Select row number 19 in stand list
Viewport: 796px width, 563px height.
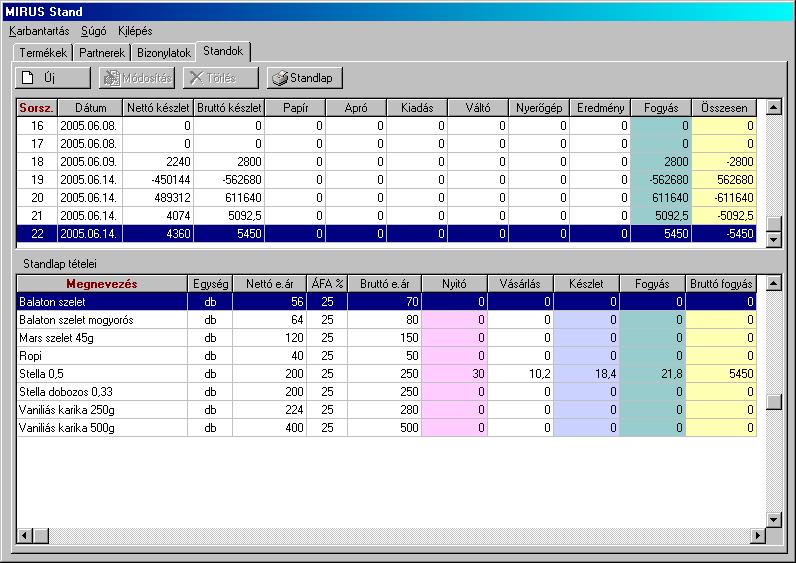click(386, 180)
